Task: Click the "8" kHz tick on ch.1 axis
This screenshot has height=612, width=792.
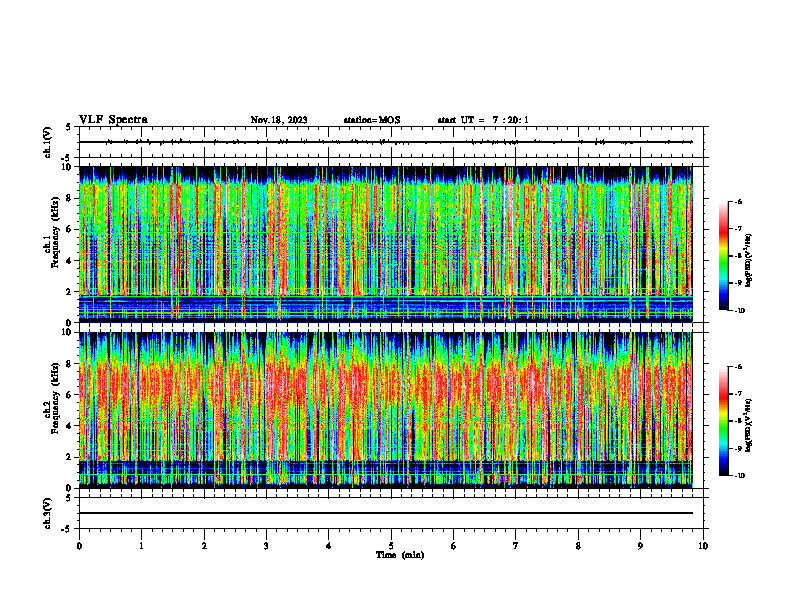Action: click(x=70, y=198)
